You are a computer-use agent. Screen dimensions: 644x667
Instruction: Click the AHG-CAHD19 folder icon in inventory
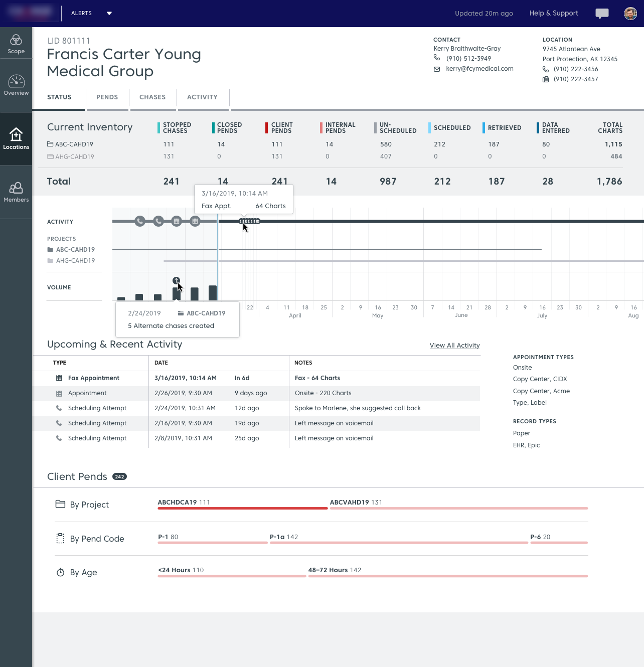point(50,156)
